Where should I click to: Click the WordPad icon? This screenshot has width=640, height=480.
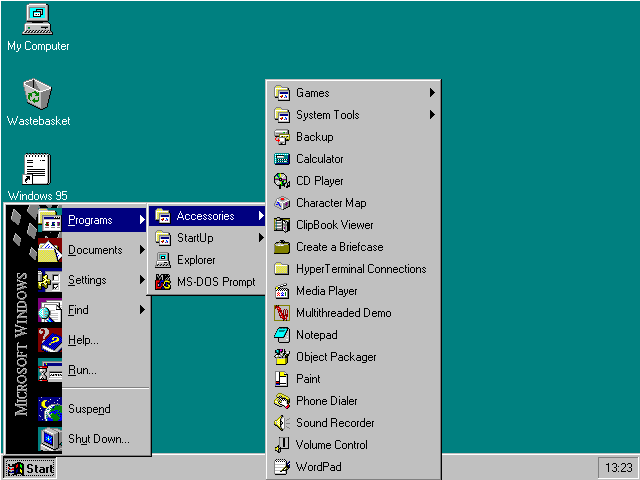point(282,467)
